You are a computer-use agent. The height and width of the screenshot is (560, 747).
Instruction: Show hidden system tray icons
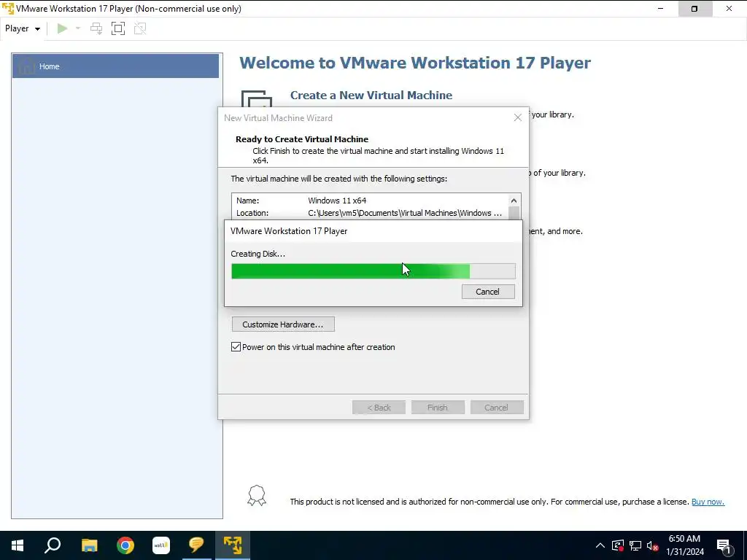600,545
